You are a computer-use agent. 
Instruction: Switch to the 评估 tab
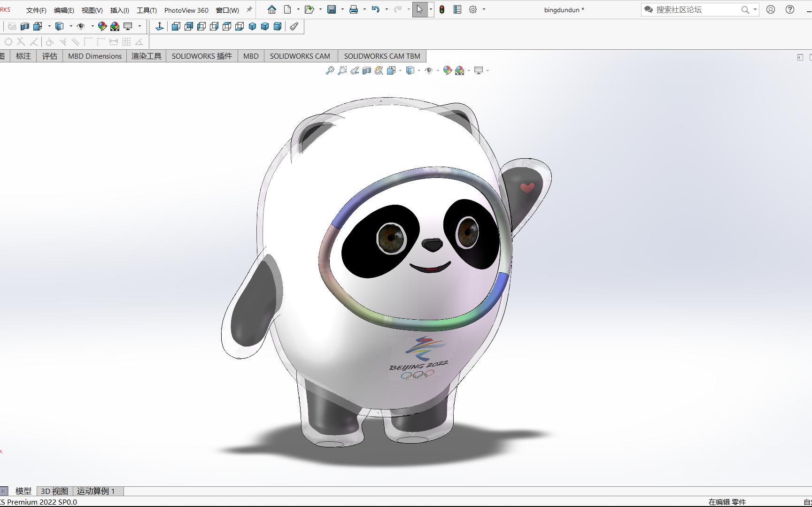(x=49, y=56)
